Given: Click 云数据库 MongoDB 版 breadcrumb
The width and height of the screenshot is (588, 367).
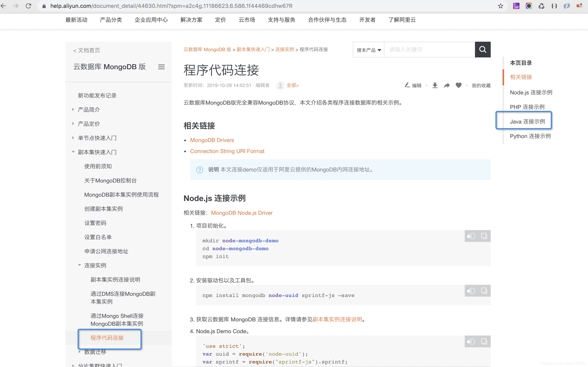Looking at the screenshot, I should (207, 50).
